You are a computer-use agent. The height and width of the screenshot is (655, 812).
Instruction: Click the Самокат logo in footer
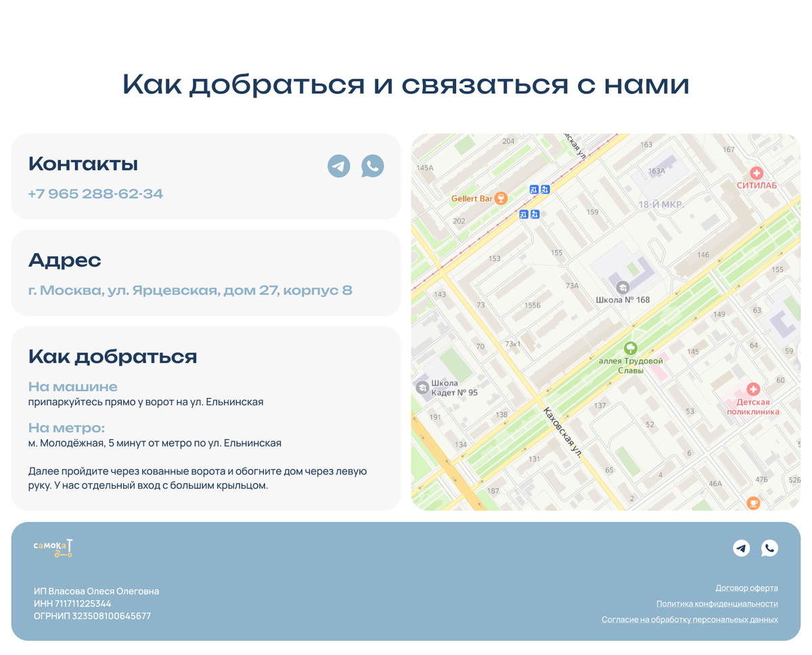pos(53,548)
